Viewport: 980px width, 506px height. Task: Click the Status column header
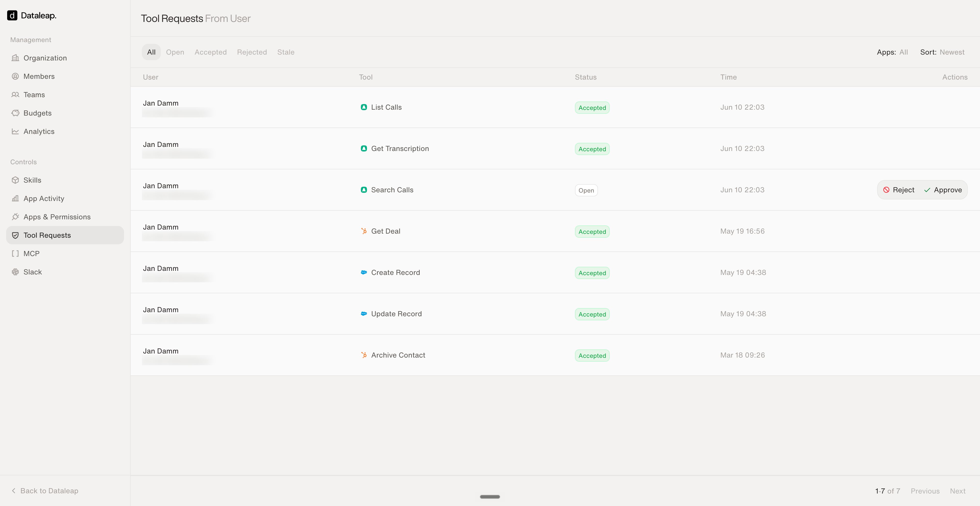[x=585, y=77]
